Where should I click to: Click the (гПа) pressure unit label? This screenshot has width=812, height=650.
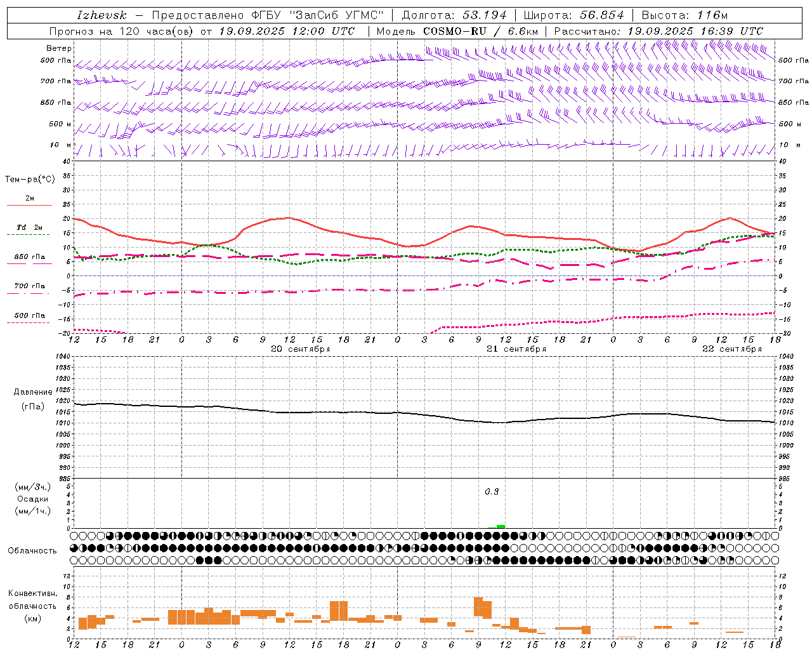[33, 407]
